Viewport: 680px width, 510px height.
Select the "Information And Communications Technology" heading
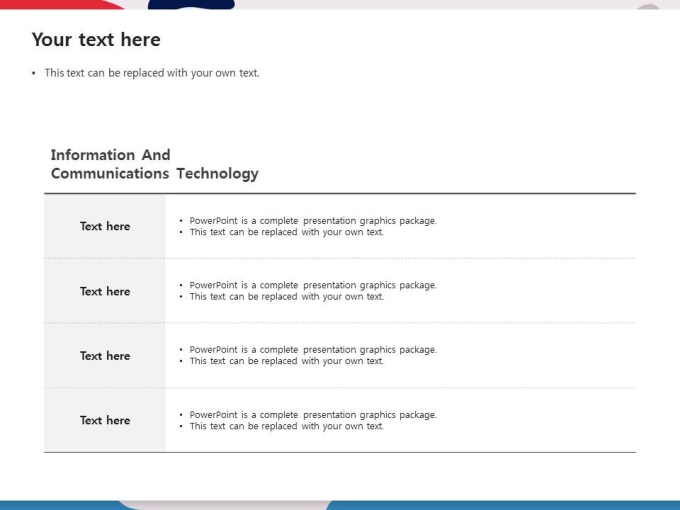[154, 164]
